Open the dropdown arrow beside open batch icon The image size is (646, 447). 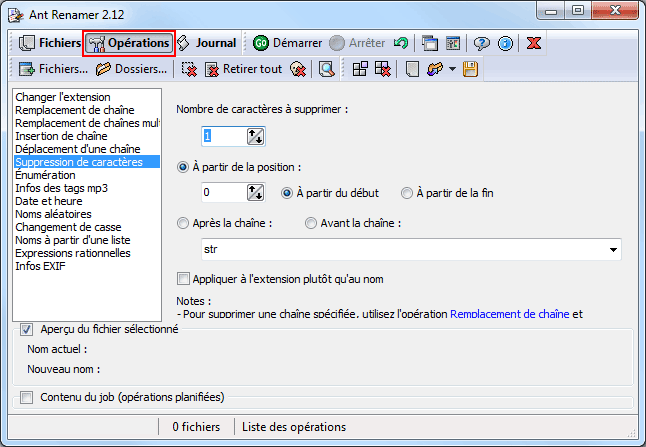(x=452, y=69)
